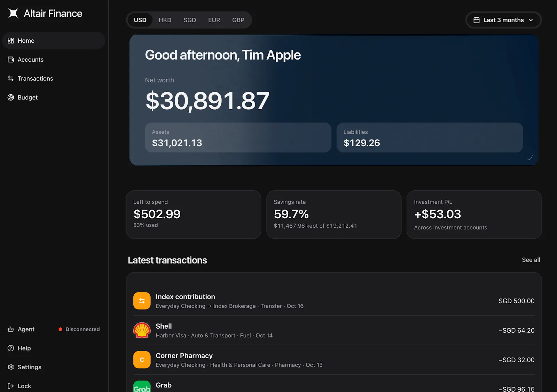557x392 pixels.
Task: Click the Transactions arrows icon
Action: coord(11,78)
